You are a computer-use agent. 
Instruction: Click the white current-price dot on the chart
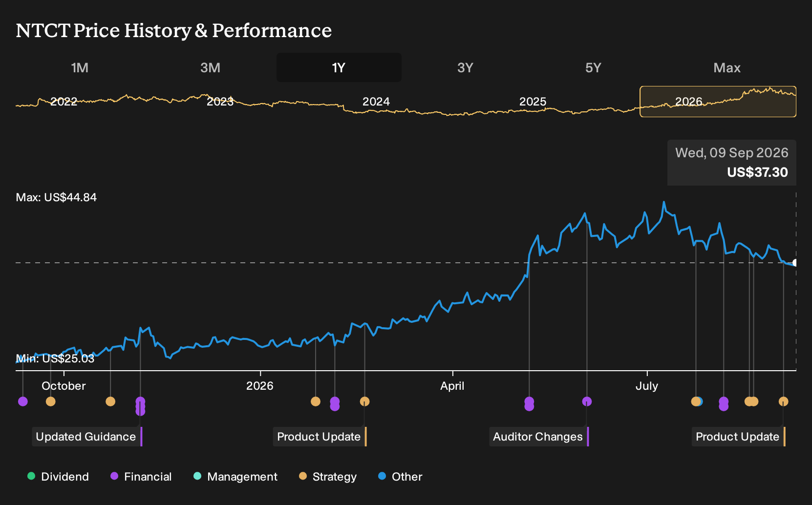tap(795, 263)
